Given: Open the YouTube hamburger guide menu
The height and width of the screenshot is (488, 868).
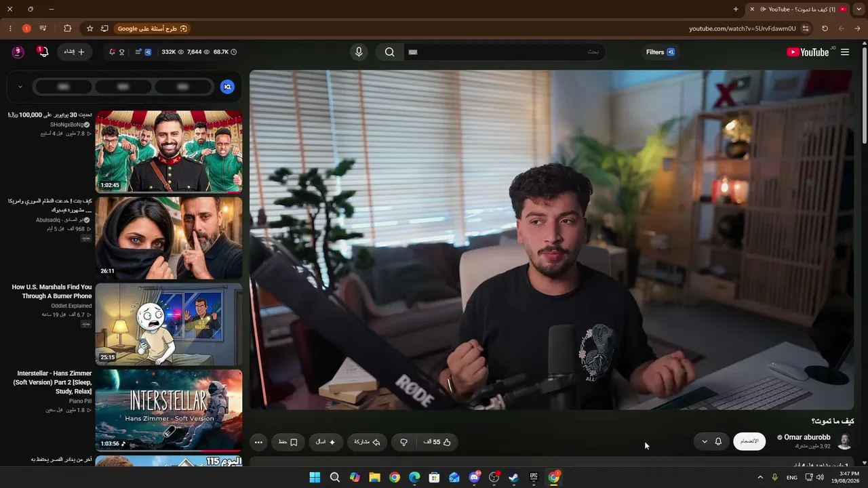Looking at the screenshot, I should [845, 52].
